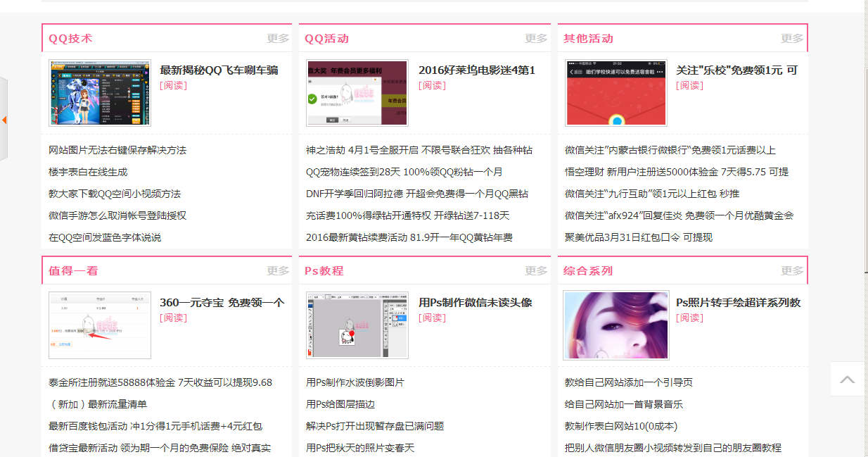
Task: Open the 聚美优品3月31日红包口令 link
Action: click(x=639, y=237)
